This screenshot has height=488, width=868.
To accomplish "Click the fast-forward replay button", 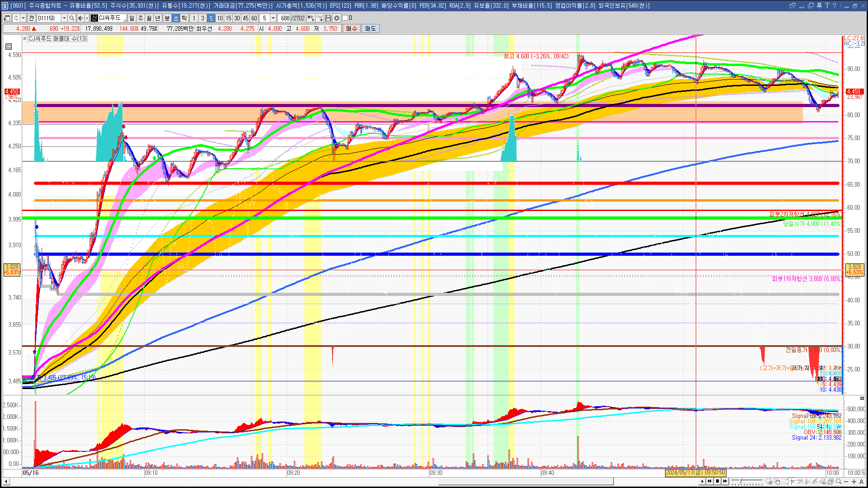I will coord(725,481).
